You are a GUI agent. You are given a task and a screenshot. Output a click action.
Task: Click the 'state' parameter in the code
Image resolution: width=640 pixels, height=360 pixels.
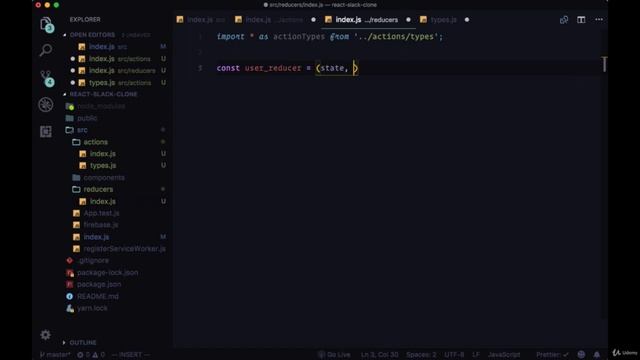point(332,68)
